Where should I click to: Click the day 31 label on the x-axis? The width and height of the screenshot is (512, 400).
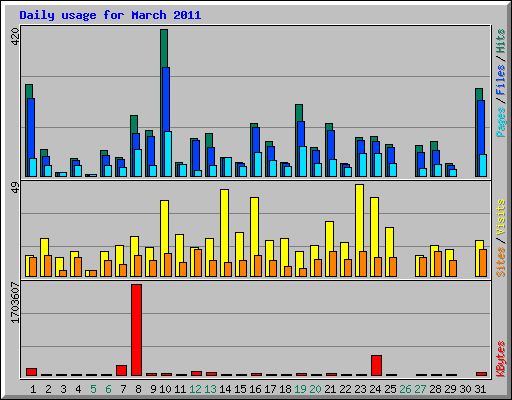(480, 389)
